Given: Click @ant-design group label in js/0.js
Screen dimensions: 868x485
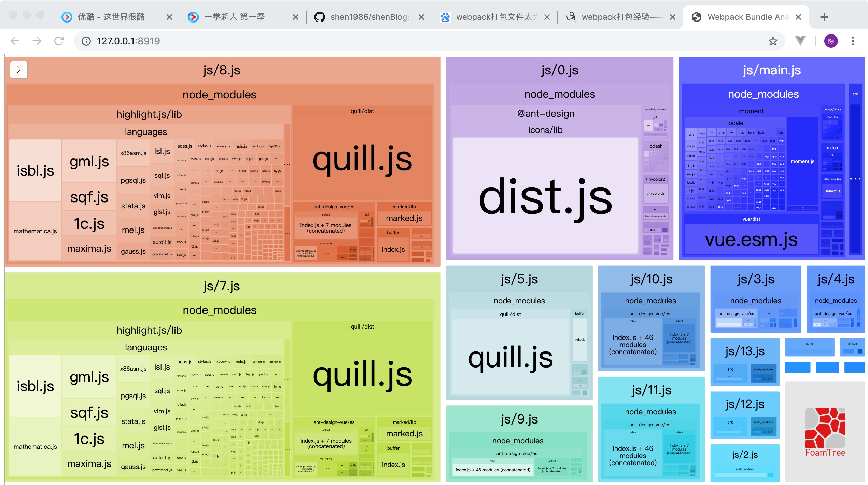Looking at the screenshot, I should pos(546,113).
